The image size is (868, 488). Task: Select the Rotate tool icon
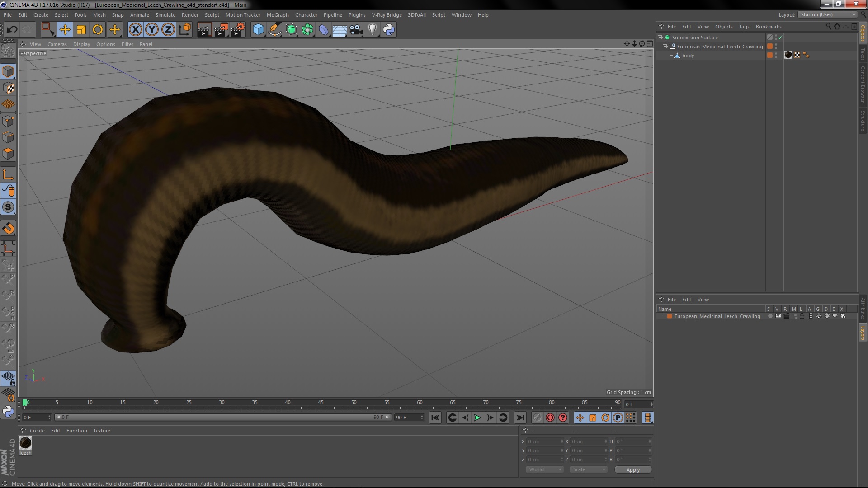point(98,30)
